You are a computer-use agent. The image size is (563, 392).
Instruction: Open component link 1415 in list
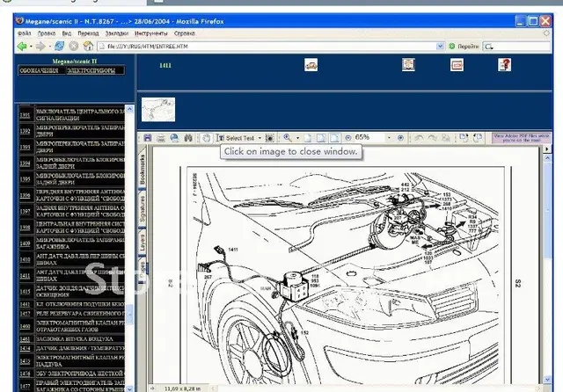click(x=25, y=292)
